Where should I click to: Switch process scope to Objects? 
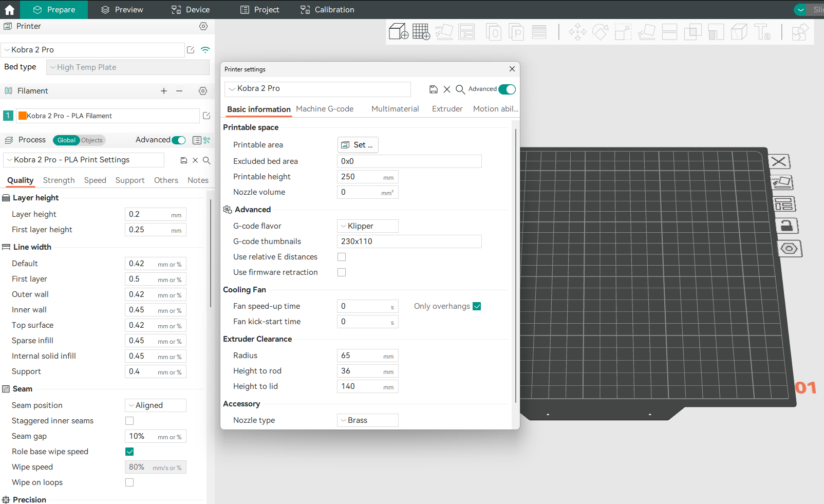tap(92, 140)
